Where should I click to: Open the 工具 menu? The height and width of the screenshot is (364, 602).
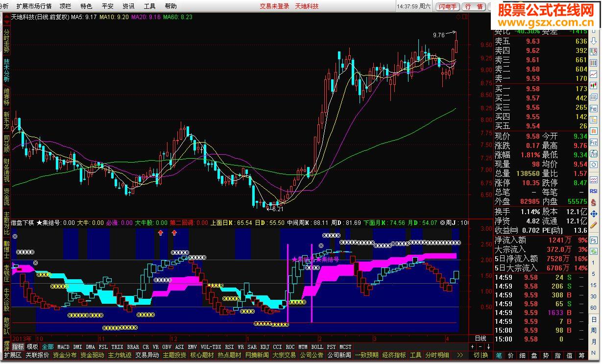pos(150,6)
